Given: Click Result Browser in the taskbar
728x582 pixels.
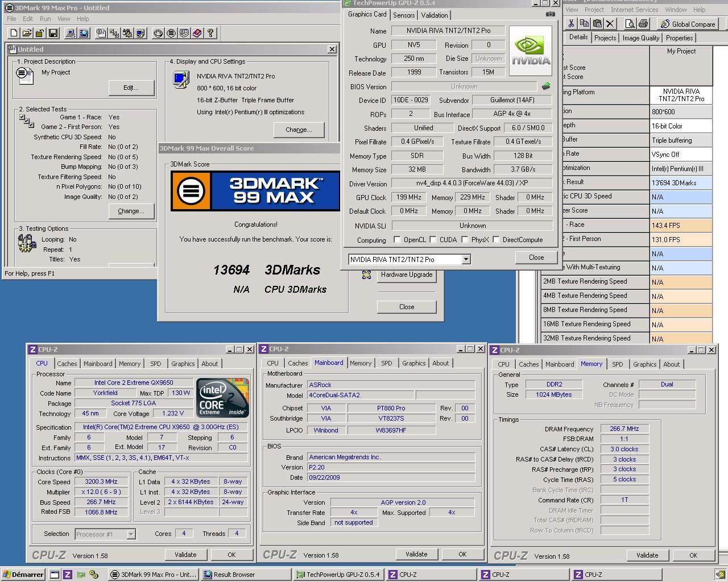Looking at the screenshot, I should pos(246,575).
